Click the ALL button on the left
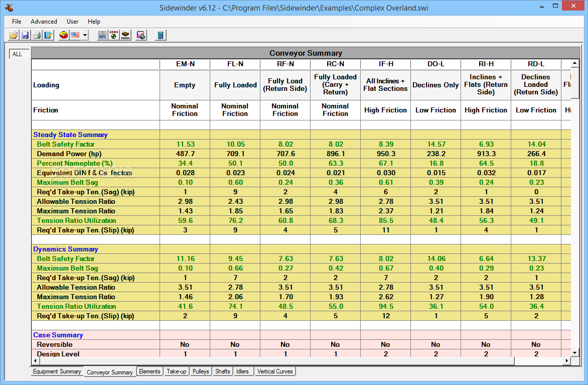588x385 pixels. 18,54
